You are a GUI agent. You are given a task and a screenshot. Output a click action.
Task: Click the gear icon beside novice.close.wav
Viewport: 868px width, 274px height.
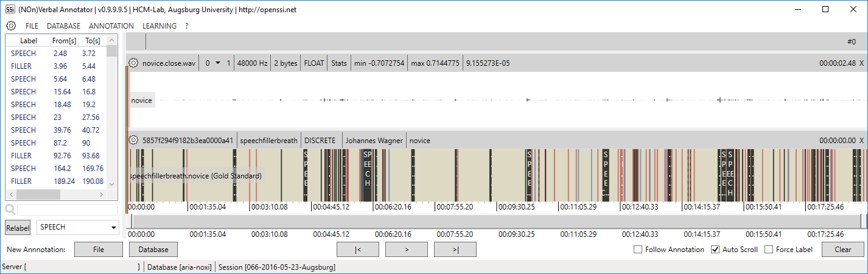coord(134,63)
